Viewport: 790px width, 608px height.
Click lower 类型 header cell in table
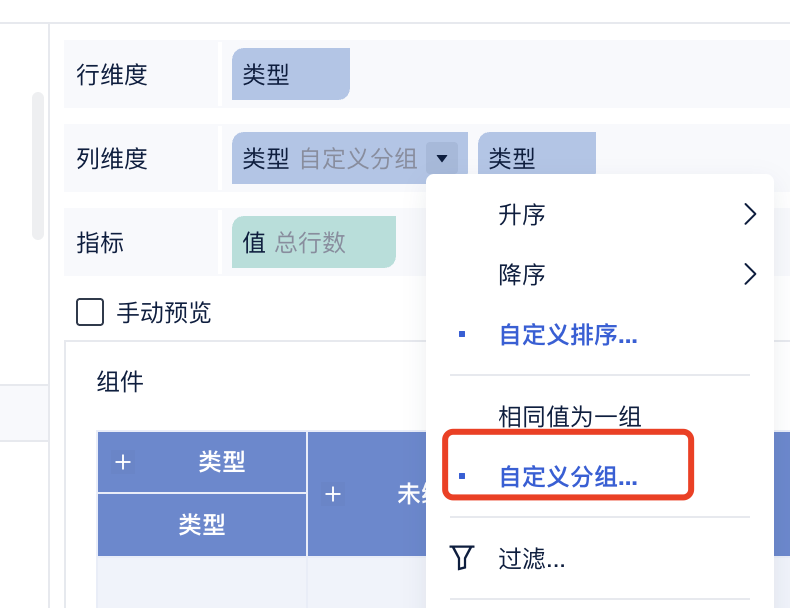coord(202,524)
